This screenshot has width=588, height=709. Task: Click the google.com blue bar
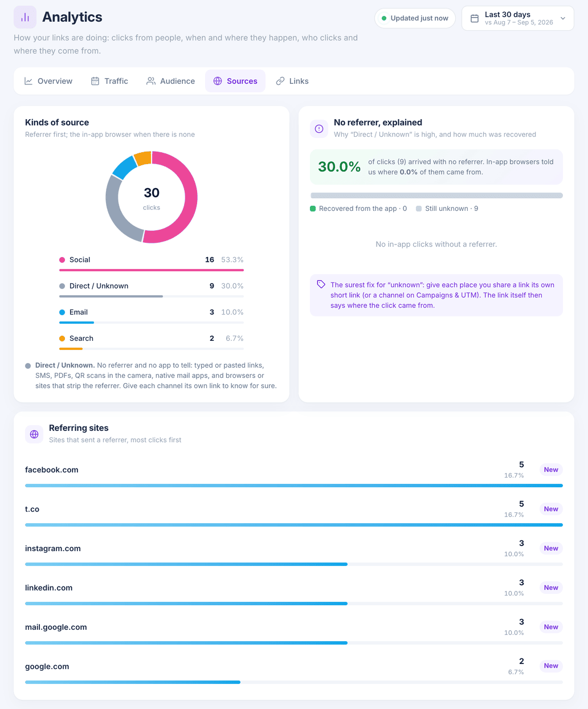click(x=133, y=682)
